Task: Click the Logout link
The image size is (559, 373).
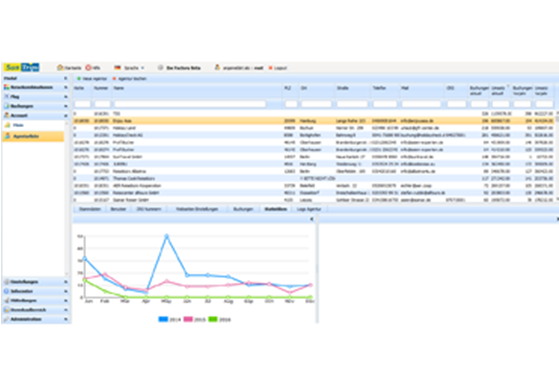Action: 281,68
